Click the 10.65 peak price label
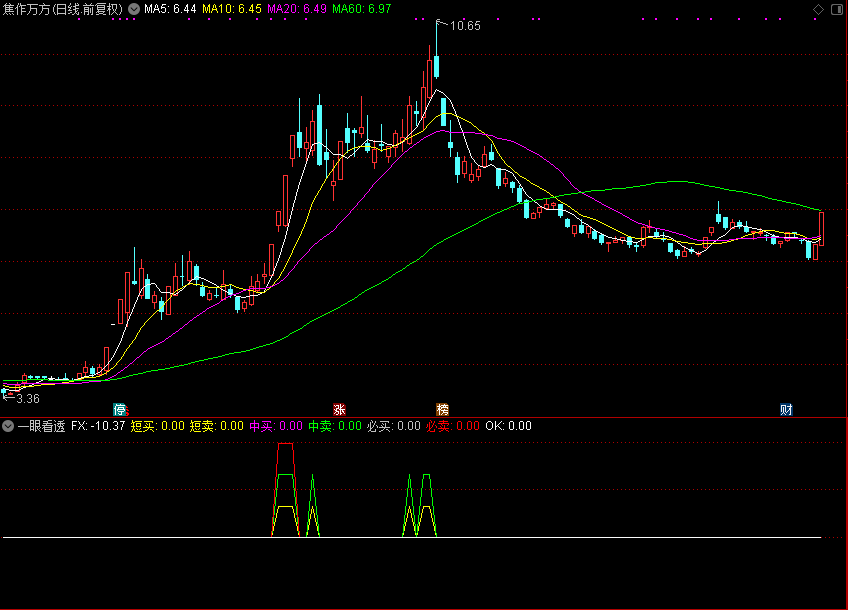Screen dimensions: 848x610 click(x=464, y=26)
